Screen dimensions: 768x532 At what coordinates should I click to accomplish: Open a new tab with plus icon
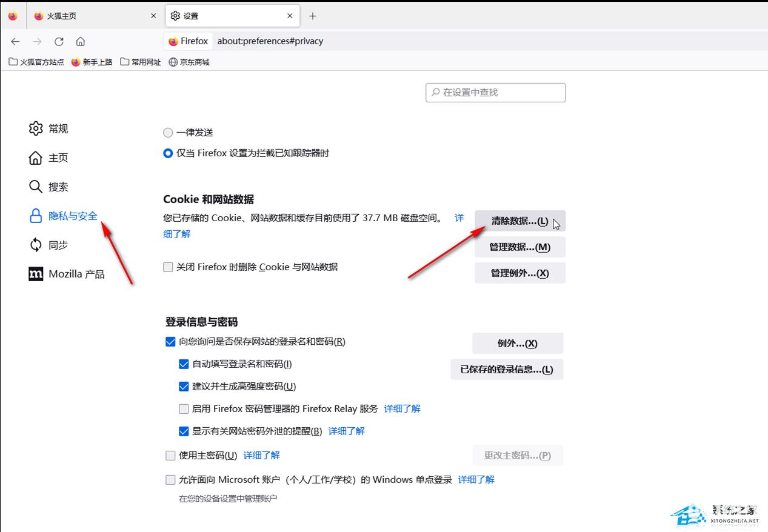[313, 16]
